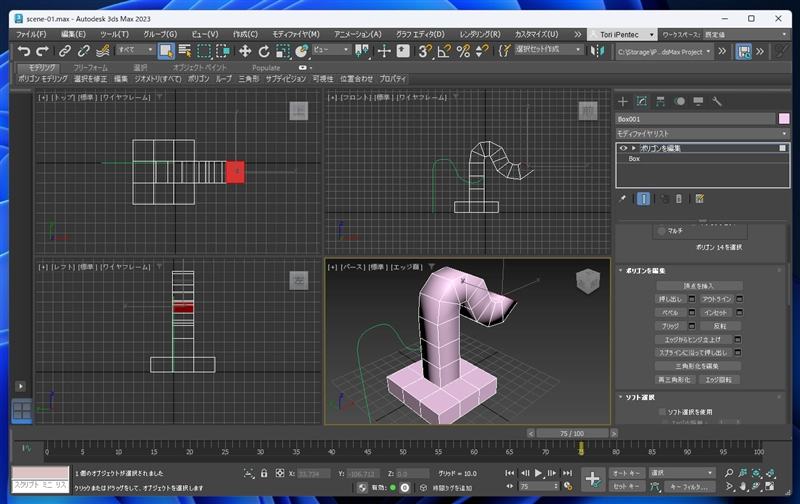The image size is (800, 504).
Task: Toggle the eye icon of the Edit Poly modifier
Action: pyautogui.click(x=623, y=148)
